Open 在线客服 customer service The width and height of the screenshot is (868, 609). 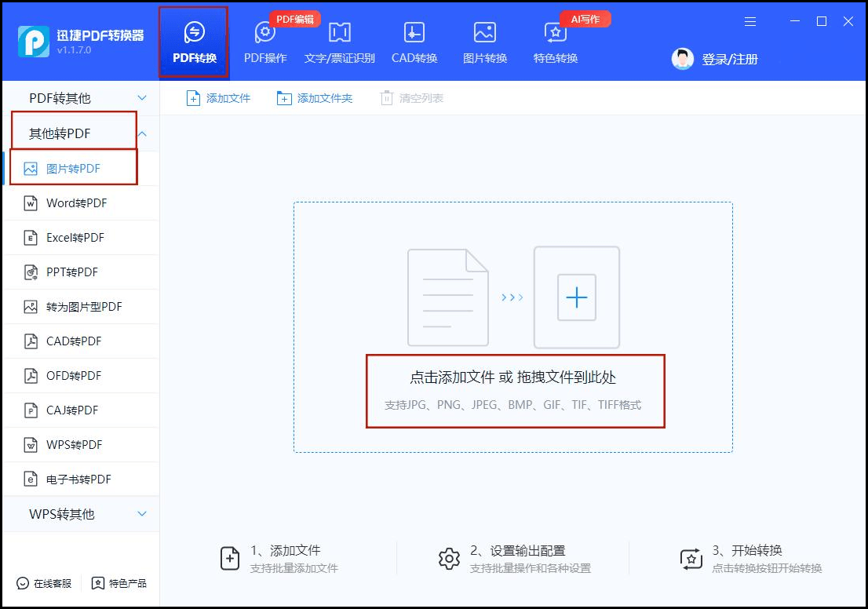[43, 583]
